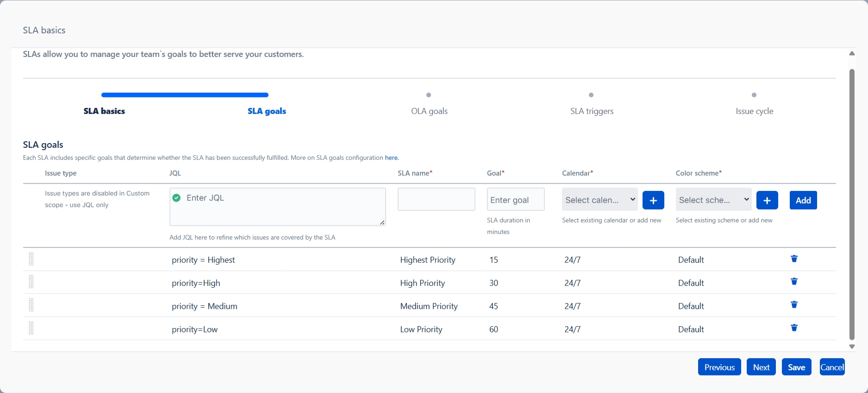Click the Enter goal minutes field
This screenshot has height=393, width=868.
pyautogui.click(x=515, y=200)
